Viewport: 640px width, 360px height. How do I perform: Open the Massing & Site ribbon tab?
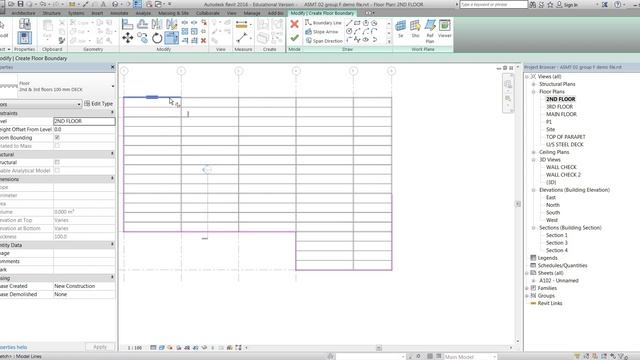(173, 13)
